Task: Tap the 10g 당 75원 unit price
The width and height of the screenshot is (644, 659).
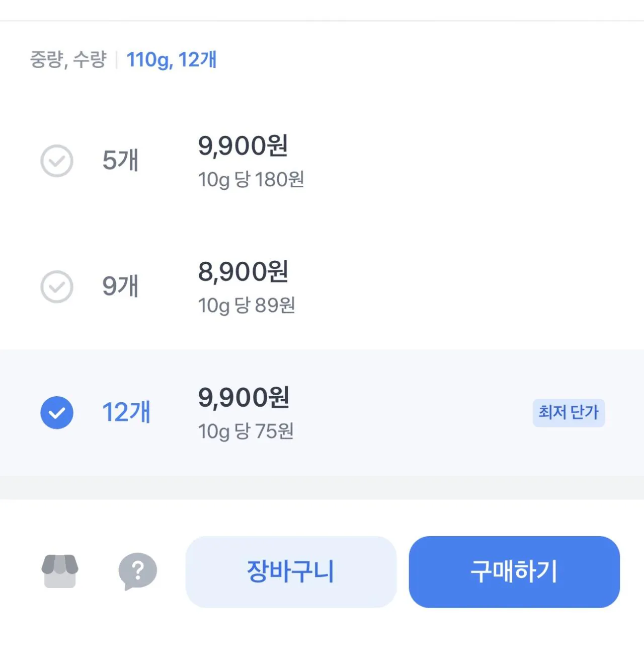Action: (x=246, y=431)
